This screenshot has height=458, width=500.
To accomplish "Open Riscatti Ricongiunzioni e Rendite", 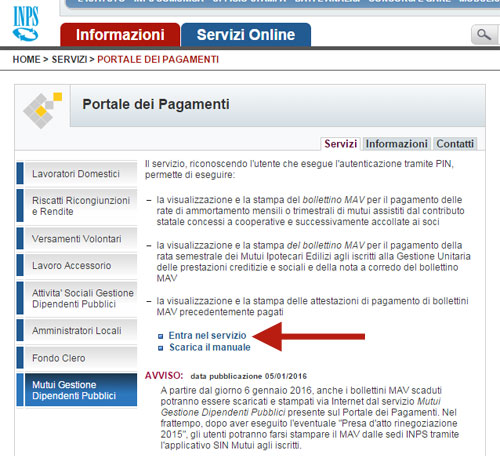I will pos(77,206).
